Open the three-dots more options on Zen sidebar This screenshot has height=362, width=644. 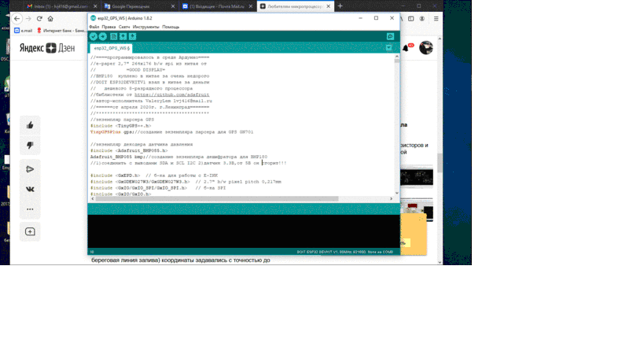(x=30, y=209)
